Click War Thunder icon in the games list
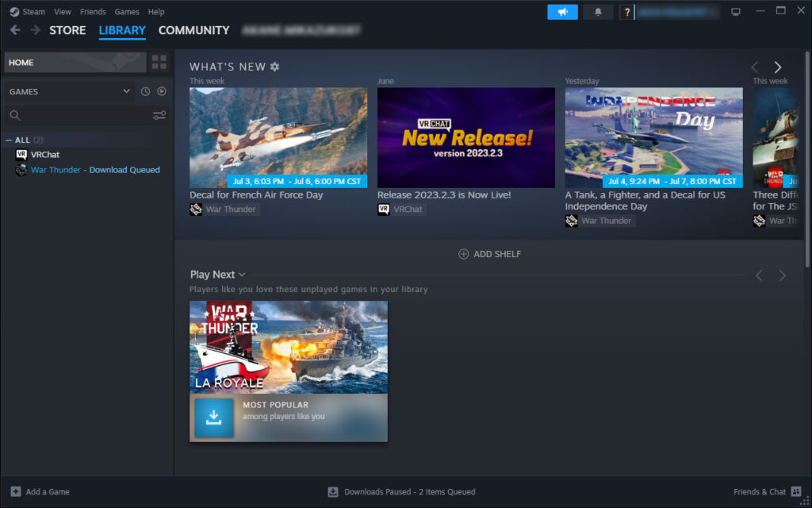This screenshot has height=508, width=812. coord(21,170)
